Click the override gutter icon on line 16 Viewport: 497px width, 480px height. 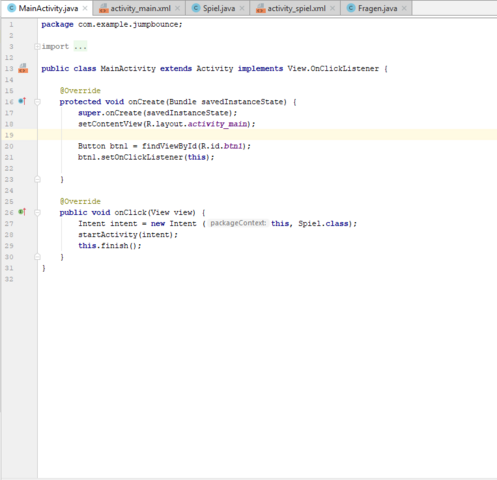(22, 101)
